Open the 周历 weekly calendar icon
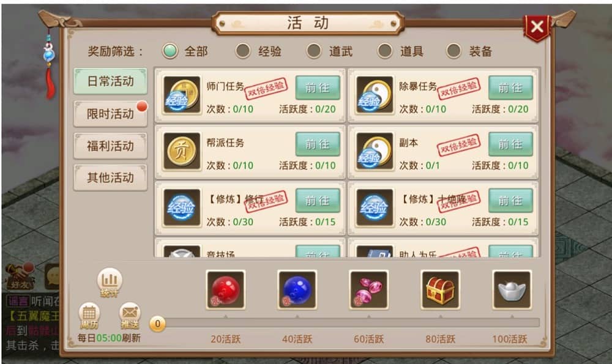The width and height of the screenshot is (612, 364). pyautogui.click(x=89, y=316)
